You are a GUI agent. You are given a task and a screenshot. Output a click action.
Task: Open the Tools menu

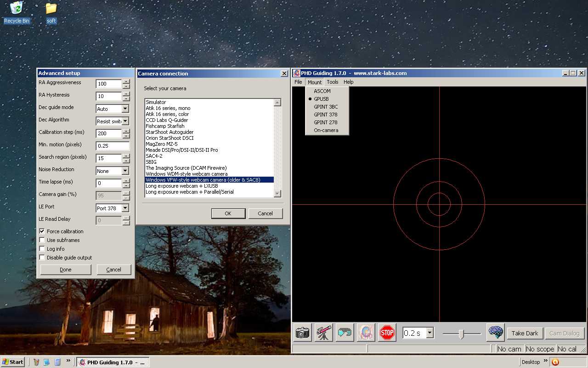coord(333,82)
